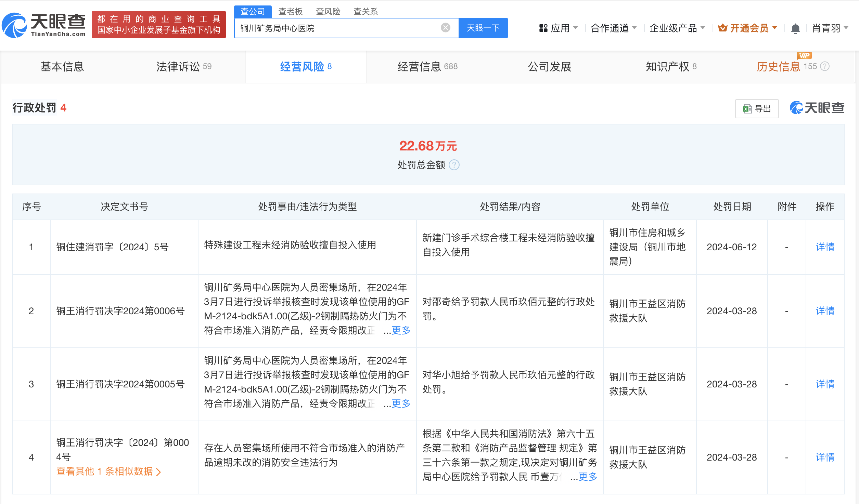Open 查看其他 1 条相似数据 in row 4

[x=108, y=472]
